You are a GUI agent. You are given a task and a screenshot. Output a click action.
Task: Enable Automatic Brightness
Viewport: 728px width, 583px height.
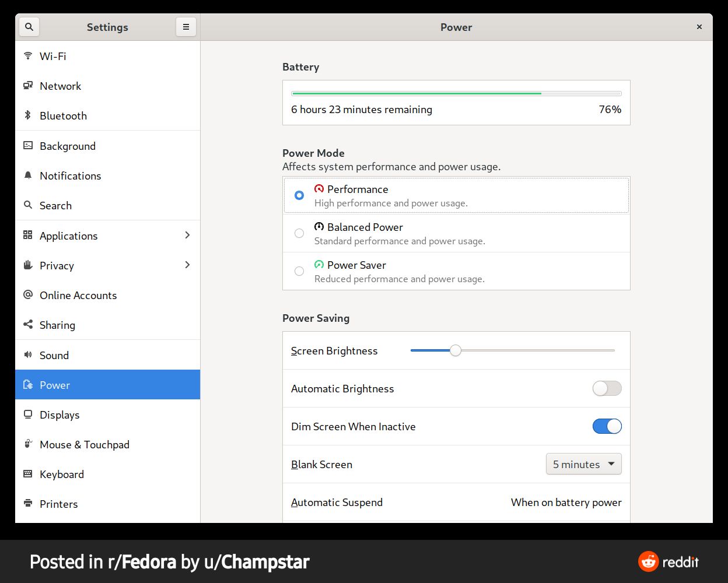coord(607,388)
